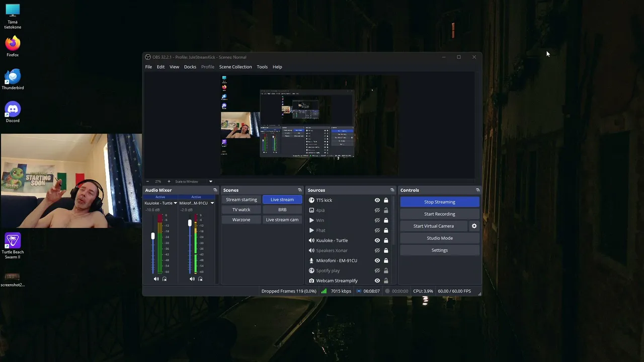Switch to the TV watck scene
The height and width of the screenshot is (362, 644).
click(241, 210)
